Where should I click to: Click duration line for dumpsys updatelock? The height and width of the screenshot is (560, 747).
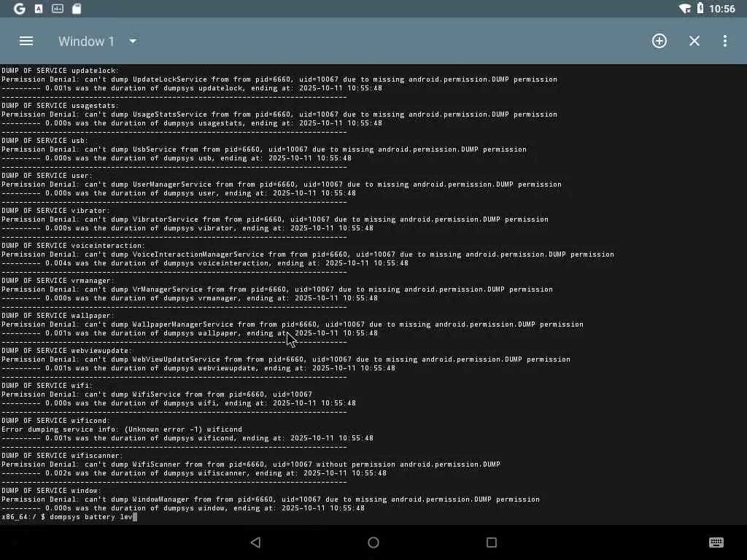(192, 88)
